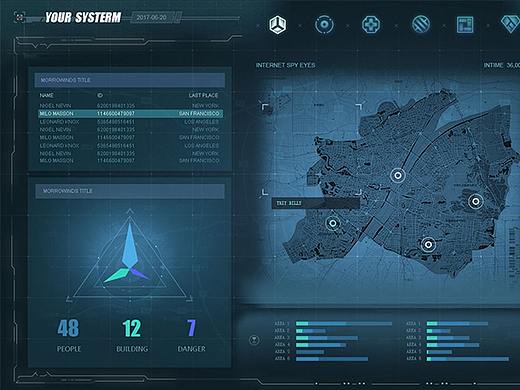The image size is (520, 390).
Task: Click AREA 4 bar in right bar group
Action: tap(453, 345)
